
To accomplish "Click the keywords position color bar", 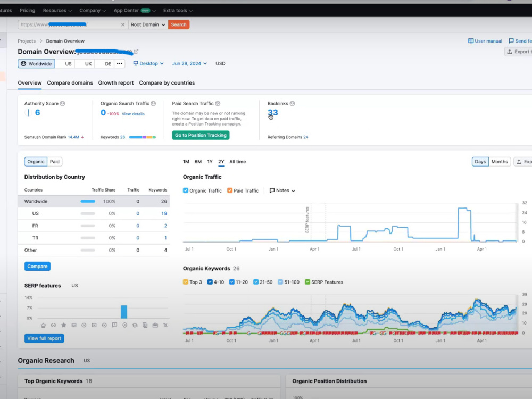I will 143,137.
